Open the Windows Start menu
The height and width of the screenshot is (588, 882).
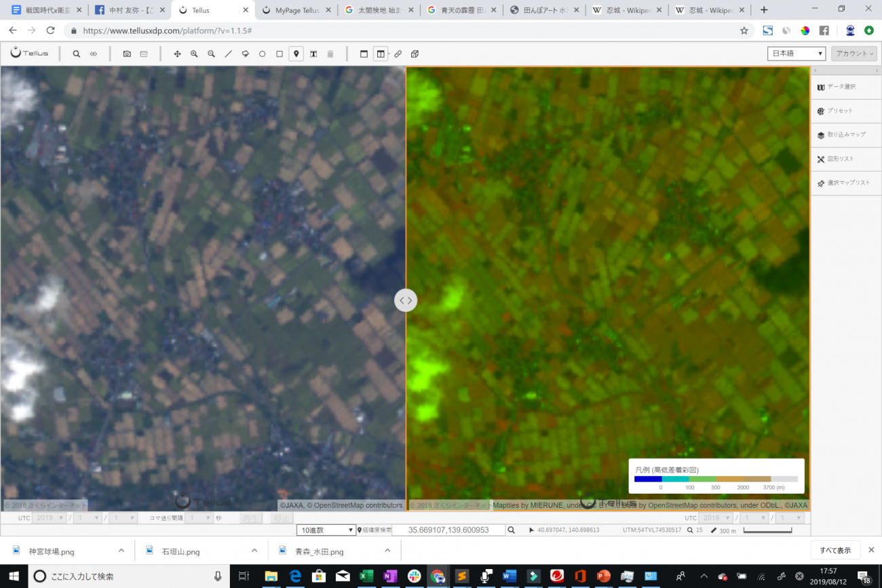tap(13, 576)
